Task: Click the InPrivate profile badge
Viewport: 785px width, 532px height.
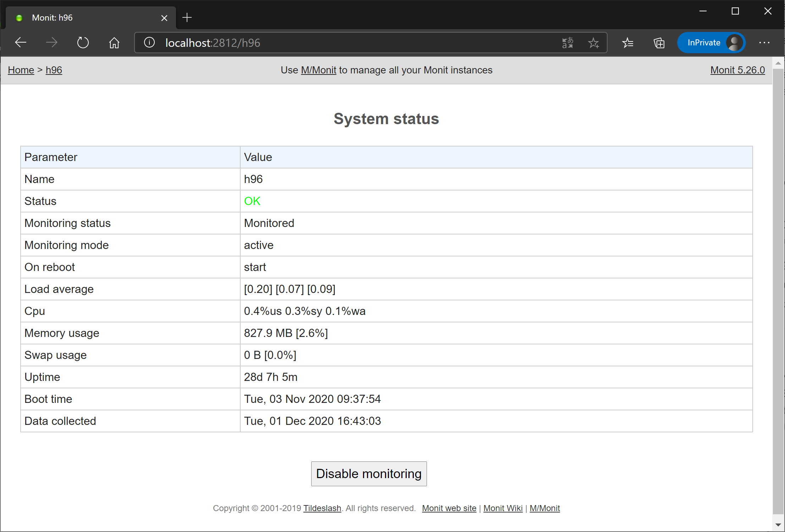Action: point(711,43)
